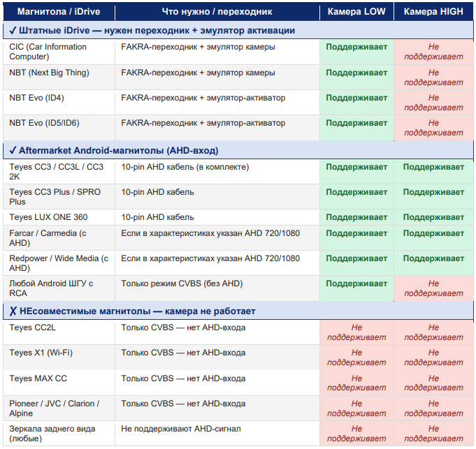Click the Teyes X1 (Wi-Fi) cell

pos(59,358)
